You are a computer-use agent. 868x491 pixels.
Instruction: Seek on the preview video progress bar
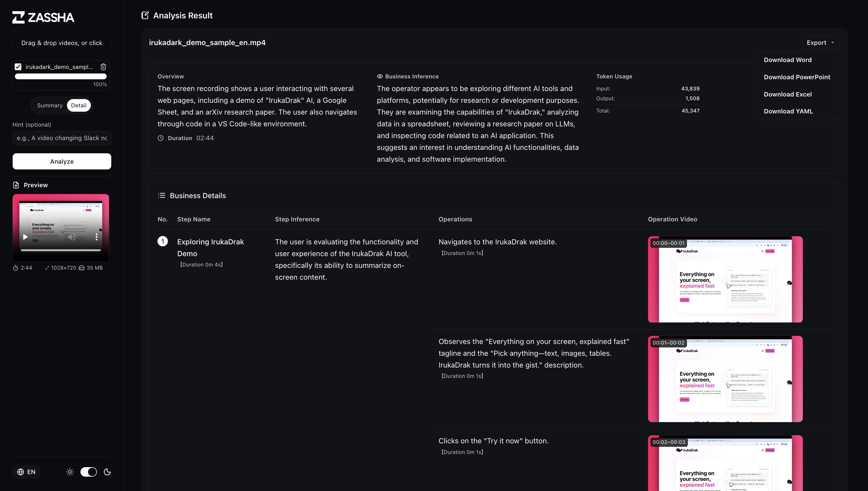point(61,250)
